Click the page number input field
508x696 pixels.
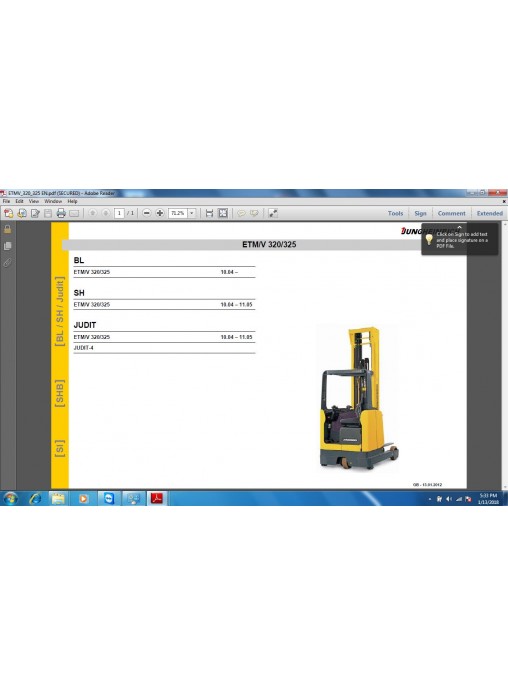(119, 214)
